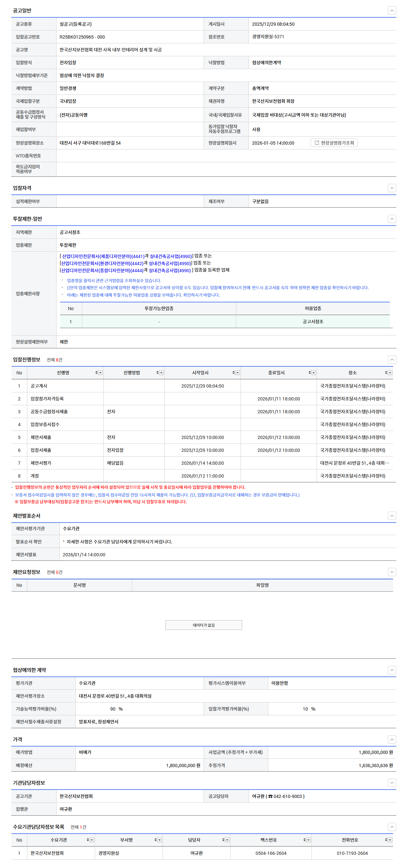Screen dimensions: 404x868
Task: Open the 종료일시 column filter dropdown
Action: 314,373
